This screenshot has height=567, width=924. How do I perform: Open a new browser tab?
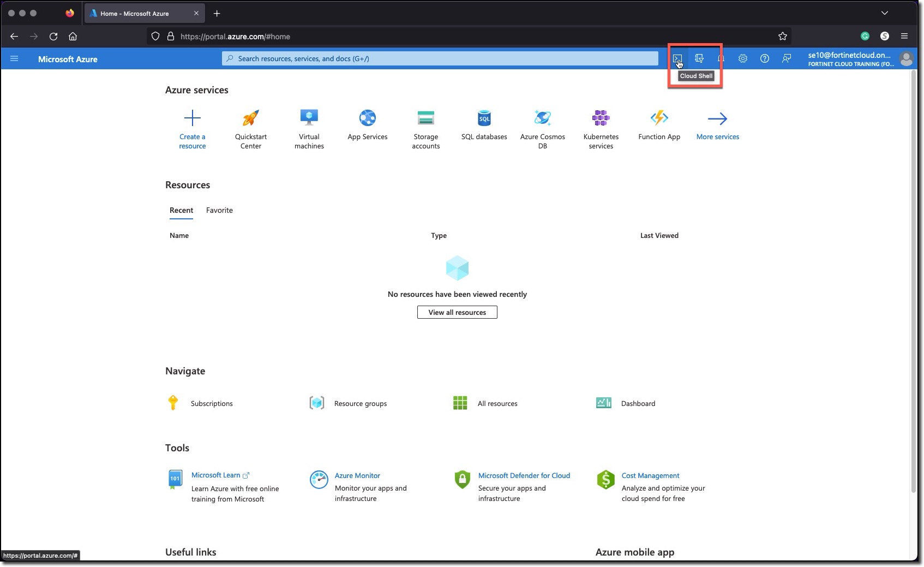click(x=217, y=13)
